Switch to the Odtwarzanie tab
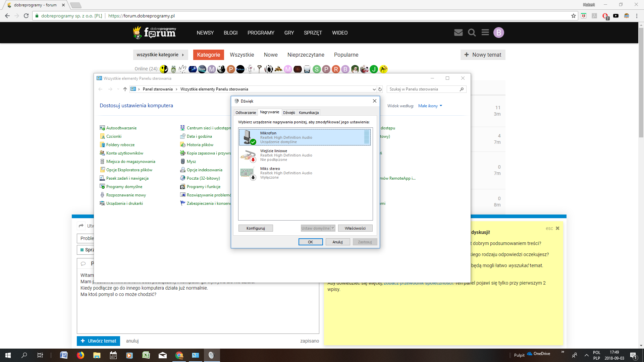Image resolution: width=644 pixels, height=362 pixels. point(246,113)
